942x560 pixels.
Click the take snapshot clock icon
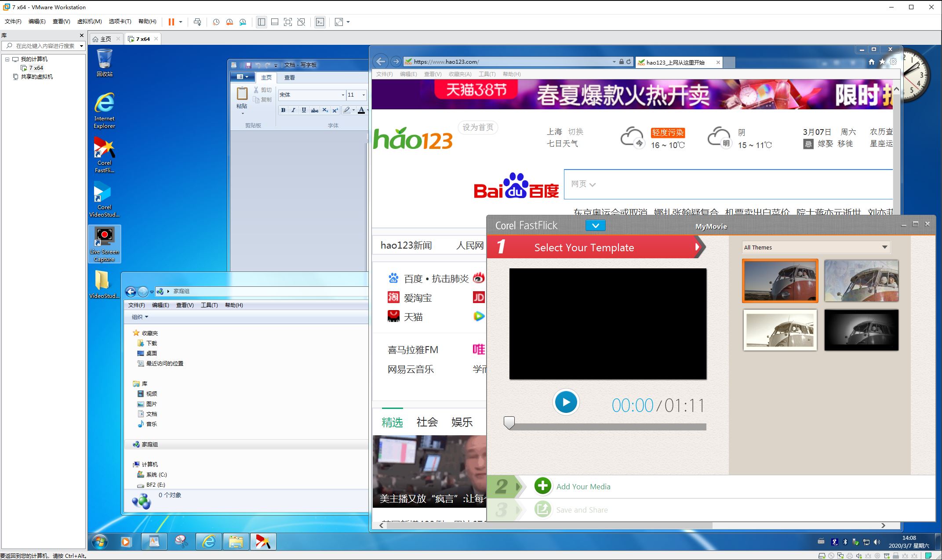[x=216, y=22]
